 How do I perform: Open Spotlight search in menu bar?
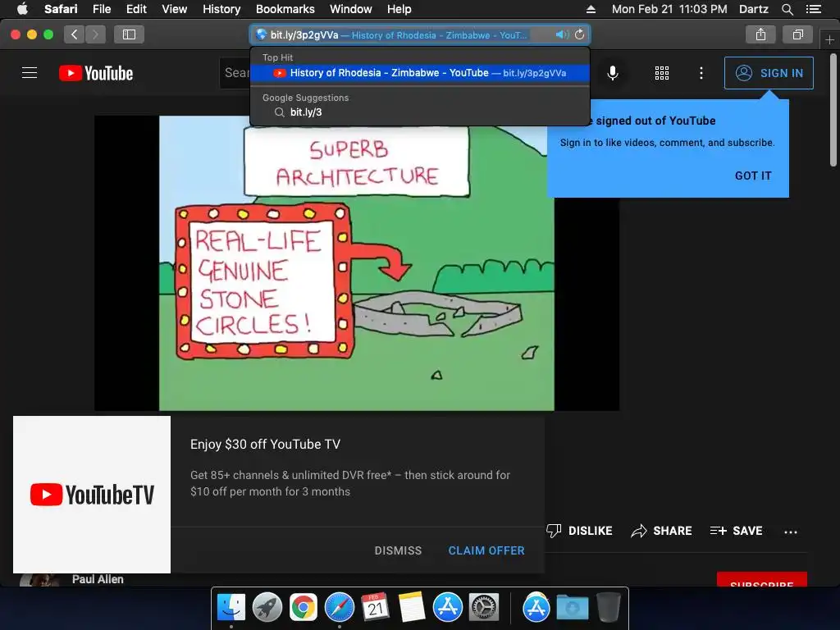click(x=787, y=9)
